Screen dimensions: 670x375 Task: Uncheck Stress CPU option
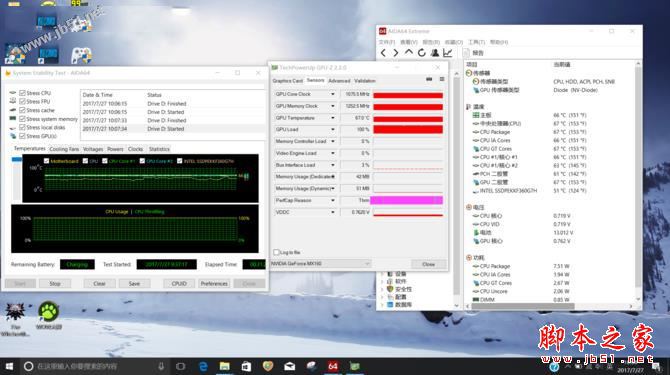tap(23, 93)
